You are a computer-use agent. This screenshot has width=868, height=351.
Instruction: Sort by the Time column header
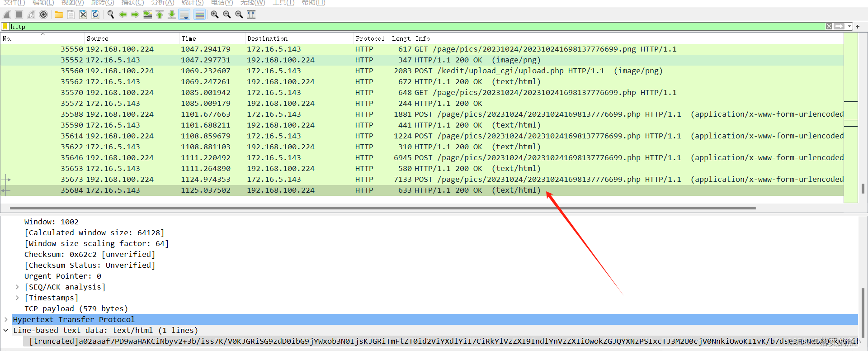point(212,38)
